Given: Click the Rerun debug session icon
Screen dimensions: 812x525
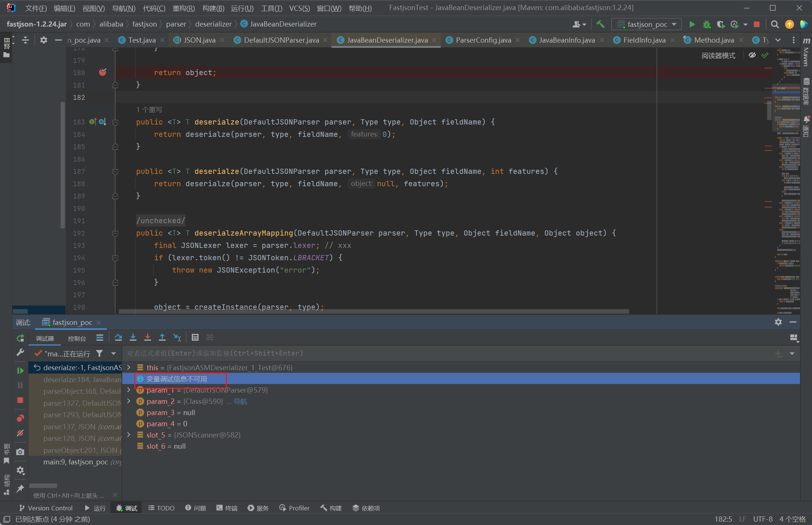Looking at the screenshot, I should pos(20,338).
